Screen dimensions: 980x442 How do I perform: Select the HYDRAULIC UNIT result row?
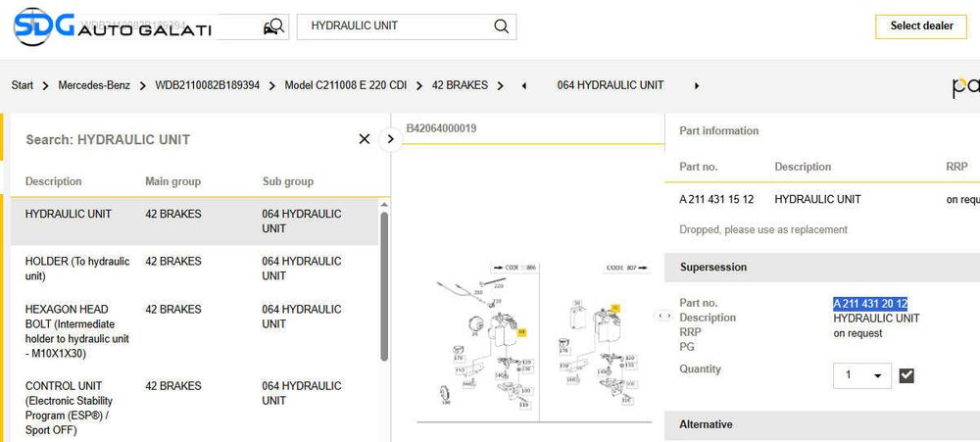click(194, 221)
